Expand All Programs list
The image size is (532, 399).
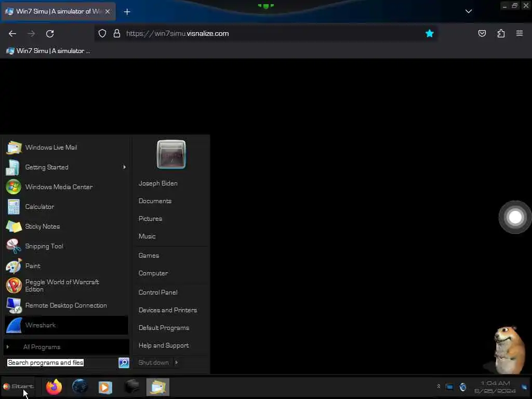point(66,347)
